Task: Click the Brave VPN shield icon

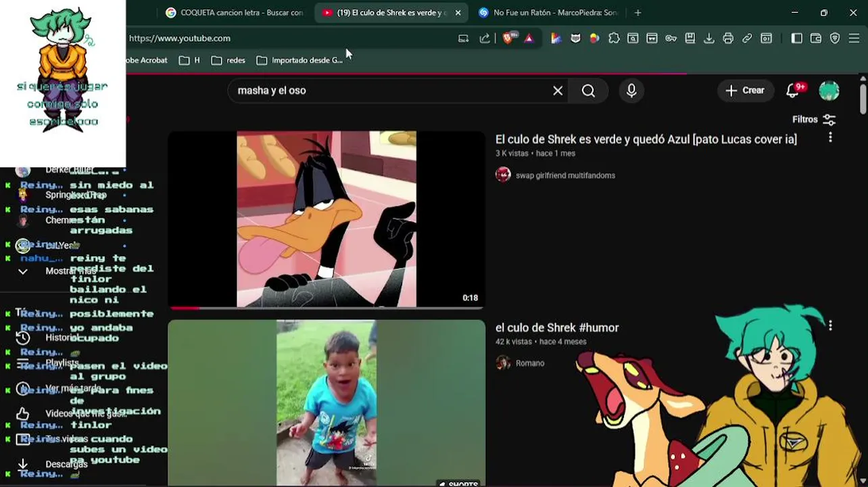Action: point(835,39)
